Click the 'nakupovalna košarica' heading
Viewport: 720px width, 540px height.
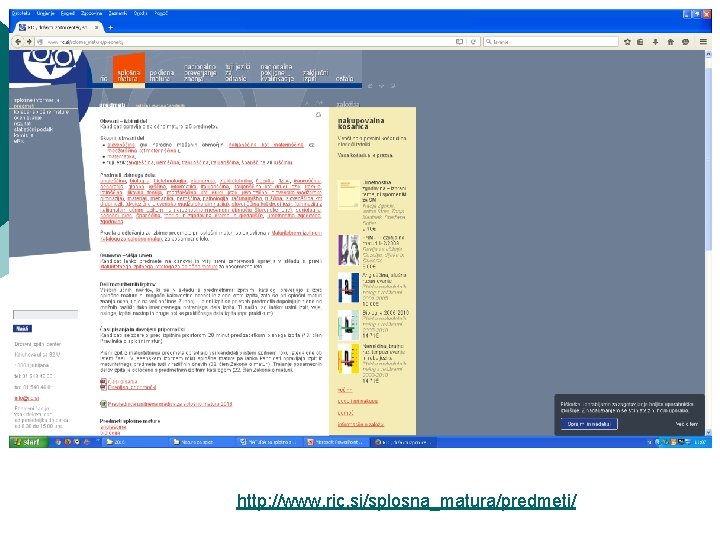point(361,123)
